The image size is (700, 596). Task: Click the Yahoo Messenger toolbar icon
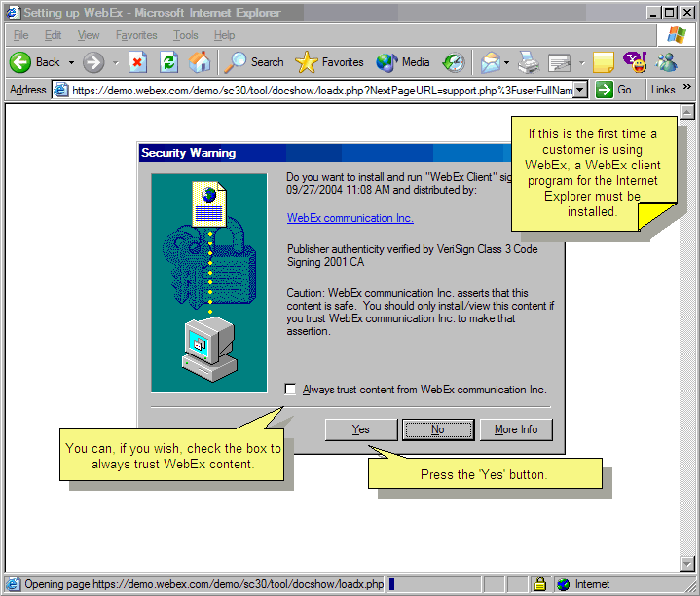[x=634, y=62]
